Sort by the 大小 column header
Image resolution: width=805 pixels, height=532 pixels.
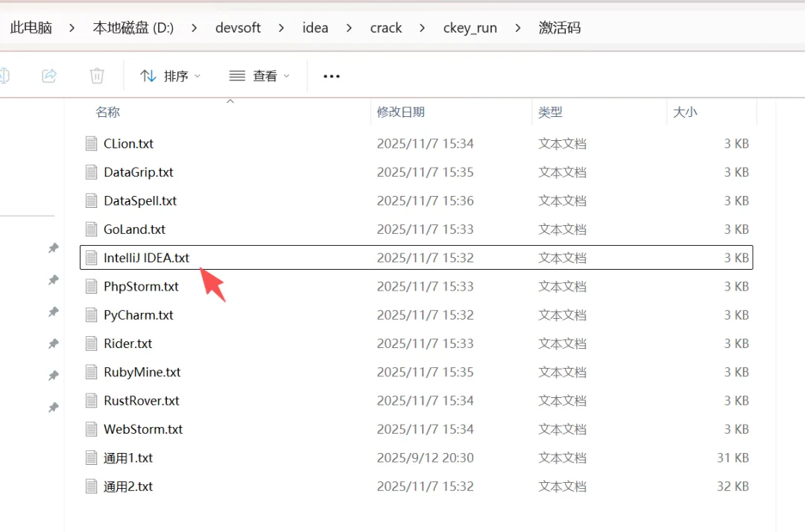(685, 112)
